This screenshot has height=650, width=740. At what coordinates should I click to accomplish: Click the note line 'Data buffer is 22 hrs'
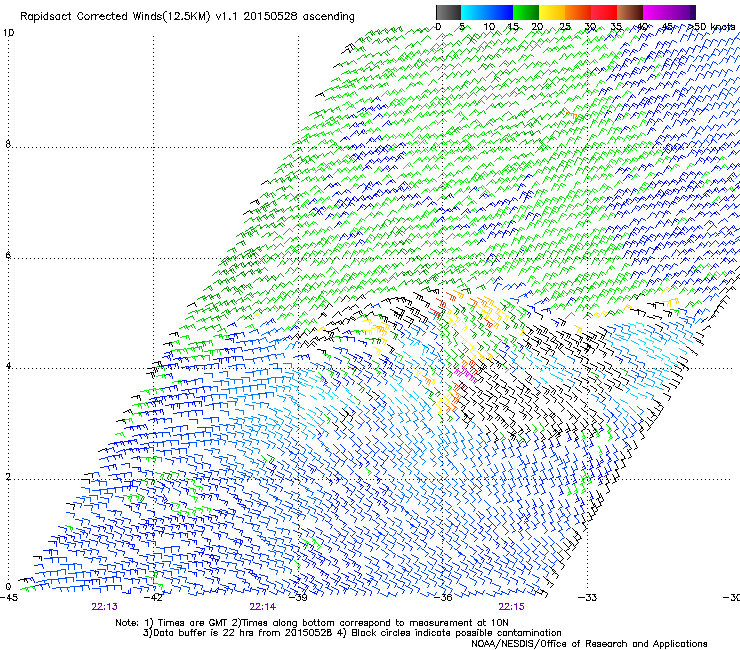[x=353, y=633]
